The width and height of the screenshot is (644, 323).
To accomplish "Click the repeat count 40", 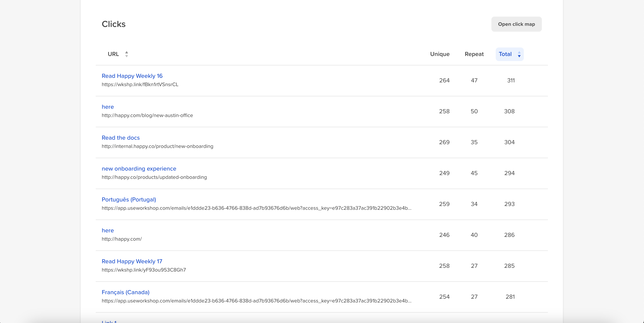I will coord(474,235).
